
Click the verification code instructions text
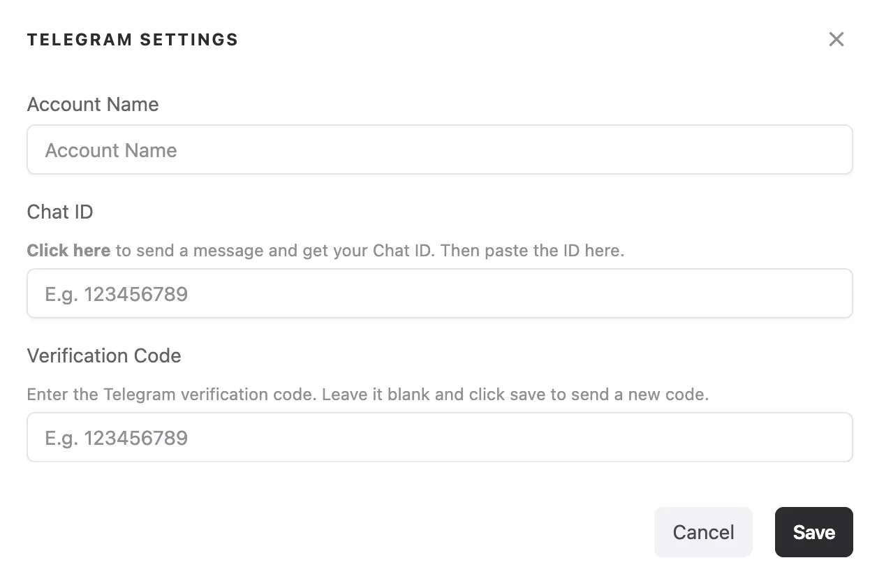368,394
